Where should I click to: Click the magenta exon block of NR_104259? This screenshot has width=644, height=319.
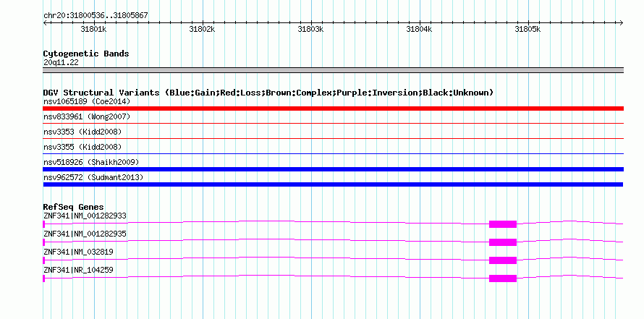(x=503, y=278)
